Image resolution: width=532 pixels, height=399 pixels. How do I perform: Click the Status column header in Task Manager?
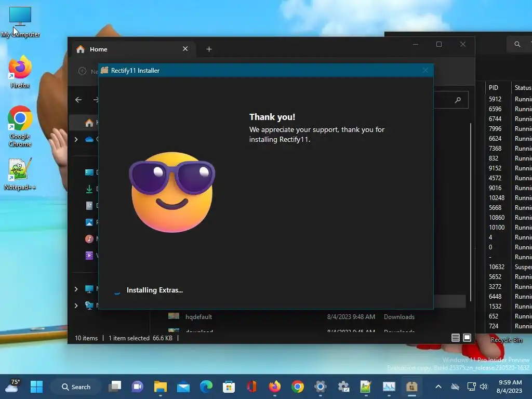pos(523,87)
